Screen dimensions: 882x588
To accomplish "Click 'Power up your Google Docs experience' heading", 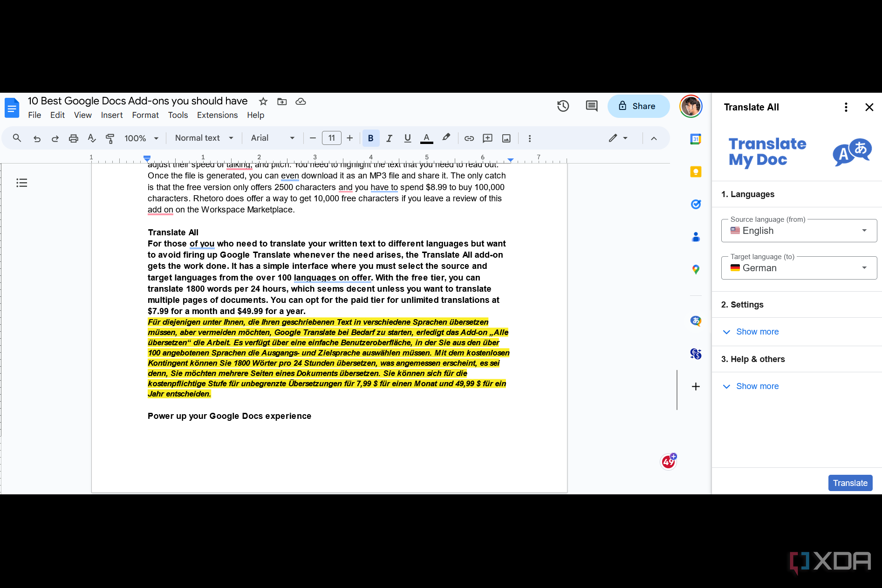I will (x=229, y=416).
